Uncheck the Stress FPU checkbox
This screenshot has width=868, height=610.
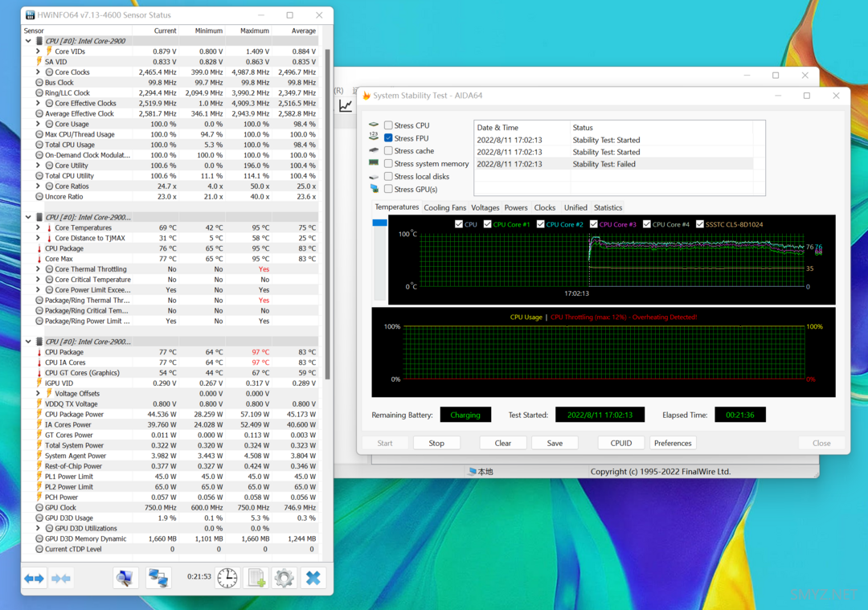pos(389,137)
